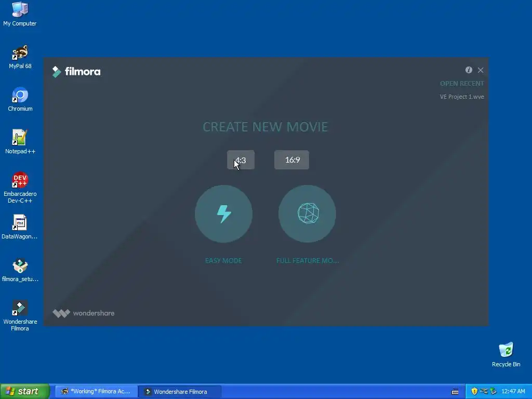Close the Filmora startup window
532x399 pixels.
481,70
